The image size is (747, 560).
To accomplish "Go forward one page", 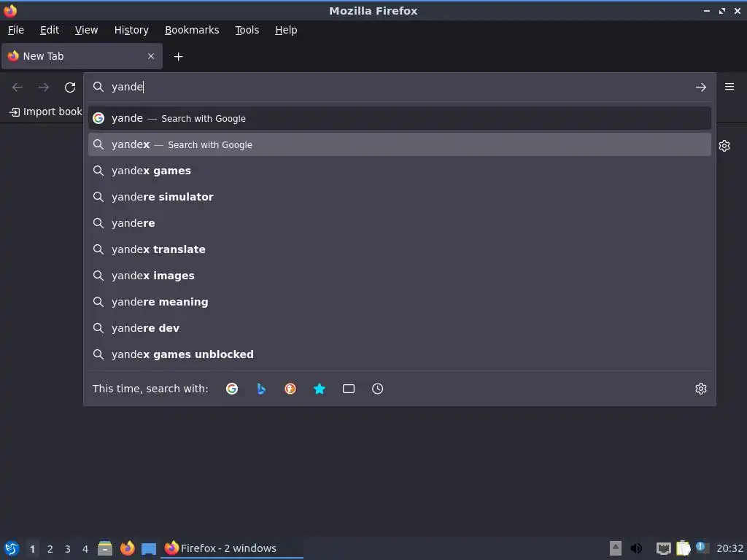I will pyautogui.click(x=44, y=87).
